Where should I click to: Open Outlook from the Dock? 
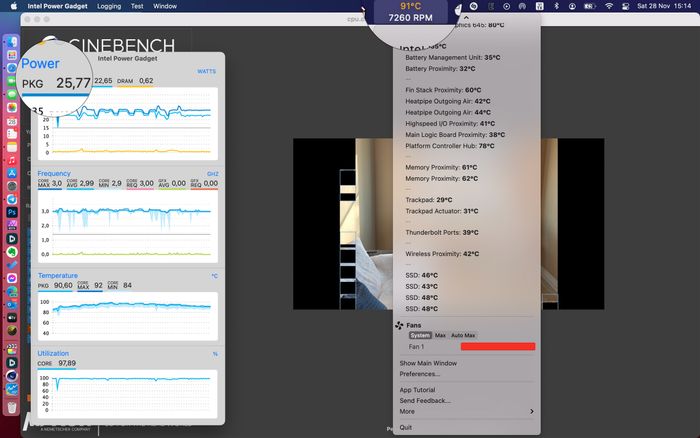click(12, 305)
